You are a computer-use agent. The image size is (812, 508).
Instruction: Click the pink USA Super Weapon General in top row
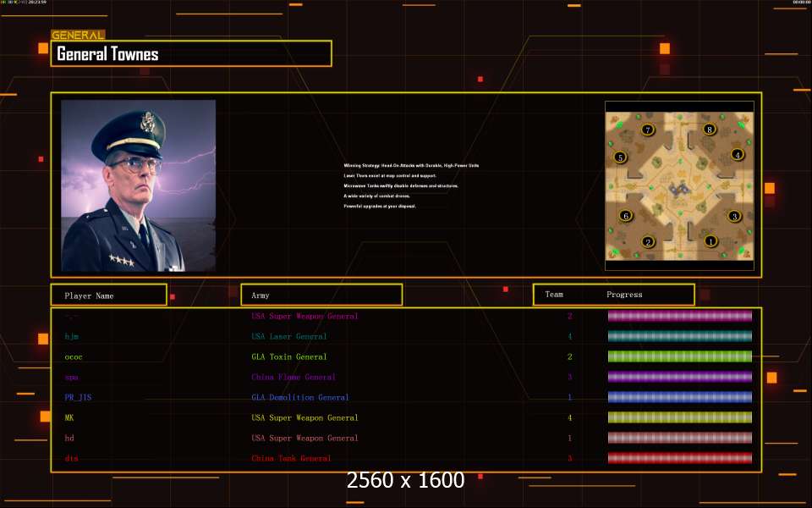coord(304,316)
